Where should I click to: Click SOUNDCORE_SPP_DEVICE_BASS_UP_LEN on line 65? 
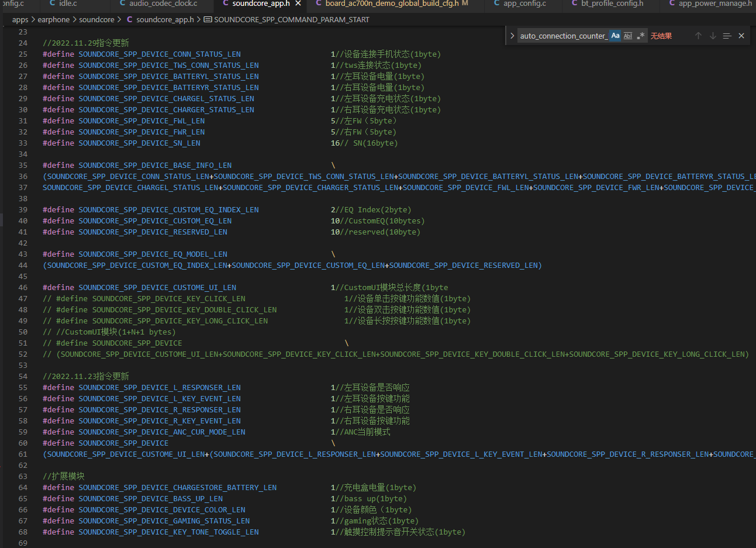151,499
